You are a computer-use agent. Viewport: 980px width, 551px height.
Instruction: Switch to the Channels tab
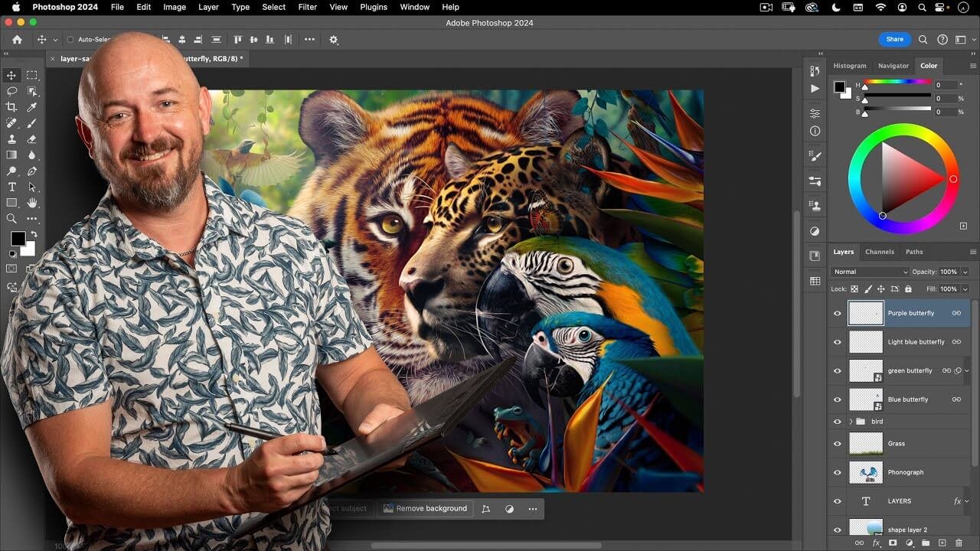click(880, 251)
